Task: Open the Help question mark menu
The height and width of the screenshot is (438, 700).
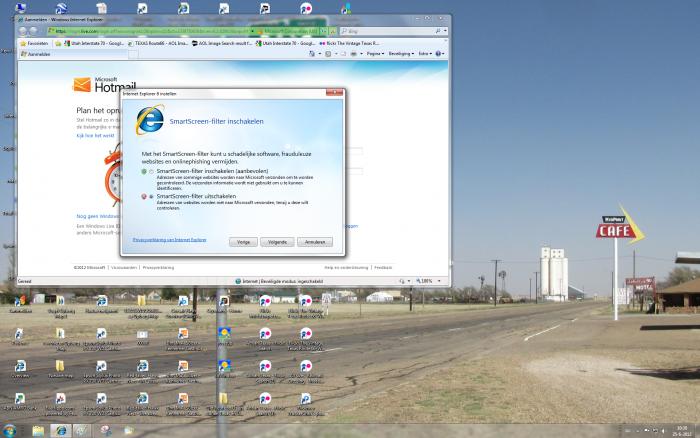Action: click(440, 54)
